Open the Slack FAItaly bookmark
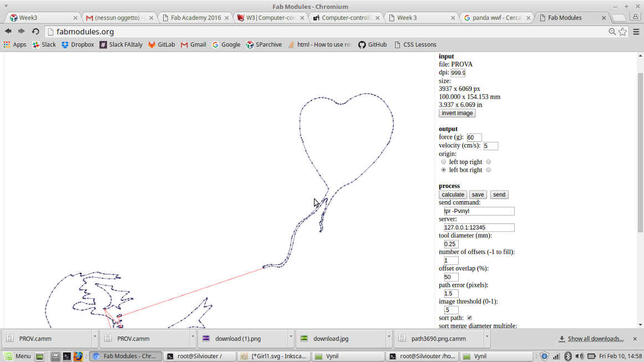The width and height of the screenshot is (644, 362). 121,44
